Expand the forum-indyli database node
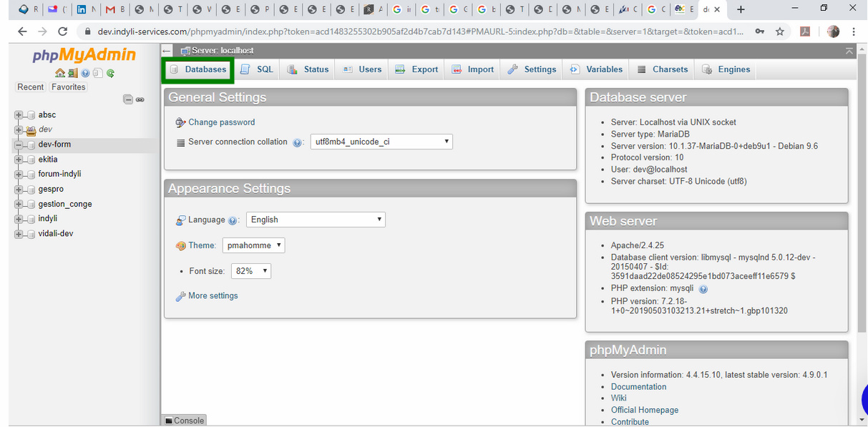 [19, 175]
